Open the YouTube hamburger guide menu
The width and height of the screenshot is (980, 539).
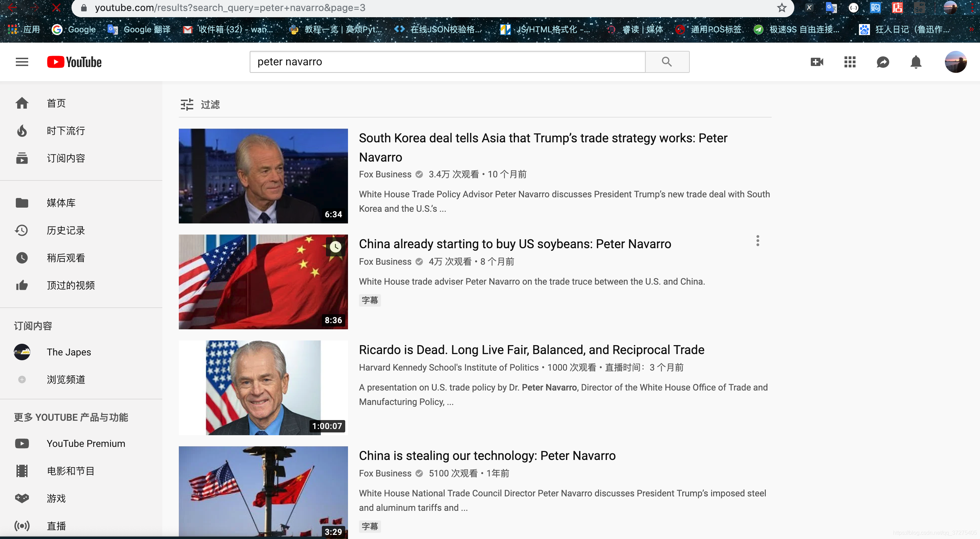coord(22,62)
